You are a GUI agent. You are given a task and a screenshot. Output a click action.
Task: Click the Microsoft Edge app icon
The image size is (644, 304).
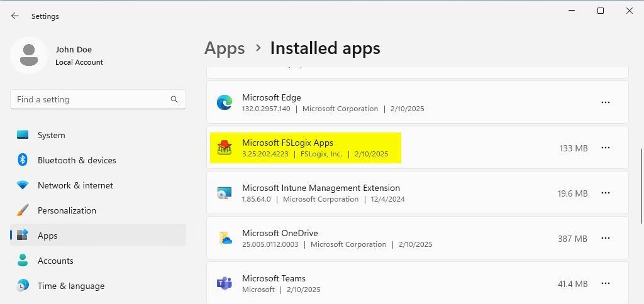click(x=225, y=102)
